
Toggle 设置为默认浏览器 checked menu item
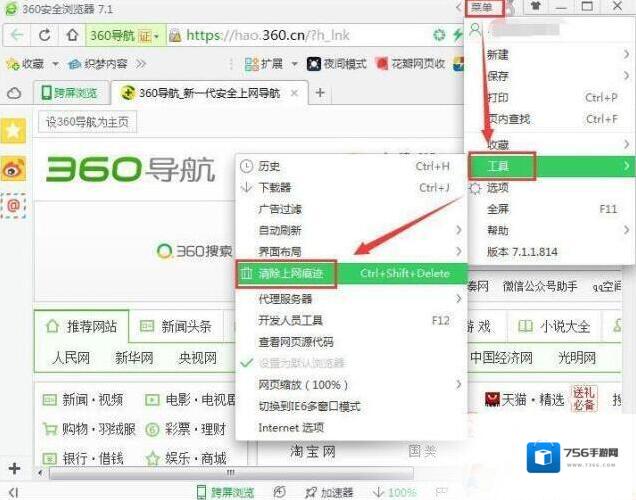click(x=303, y=363)
